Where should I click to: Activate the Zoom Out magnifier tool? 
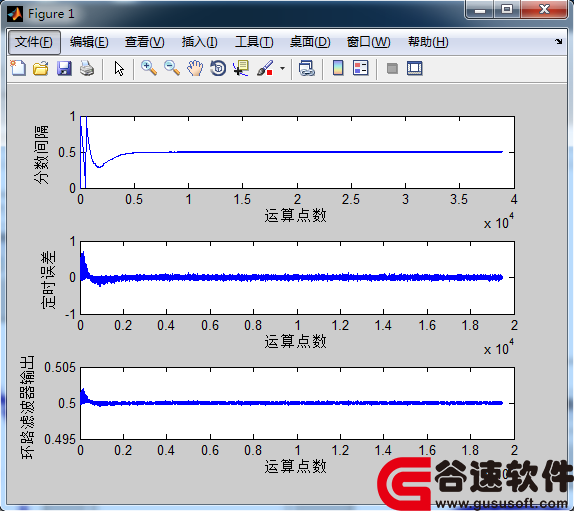172,68
